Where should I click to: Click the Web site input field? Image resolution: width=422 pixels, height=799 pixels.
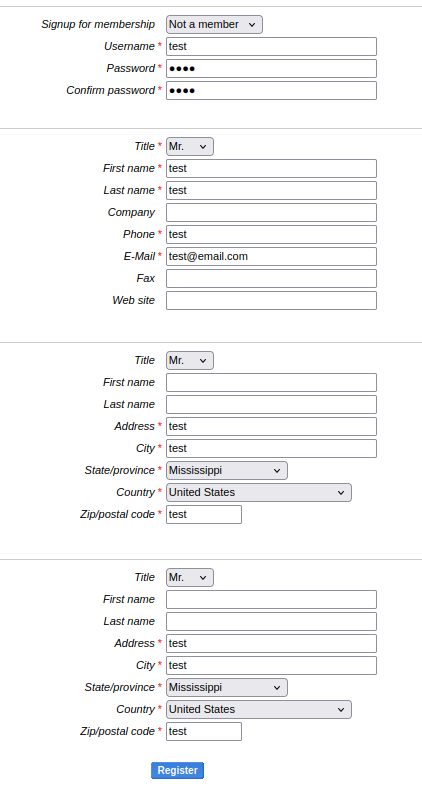click(271, 300)
